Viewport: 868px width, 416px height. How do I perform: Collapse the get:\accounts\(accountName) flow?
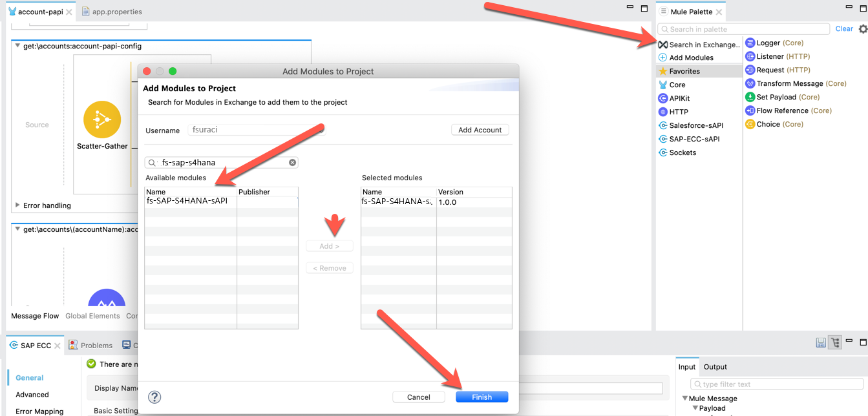coord(17,229)
